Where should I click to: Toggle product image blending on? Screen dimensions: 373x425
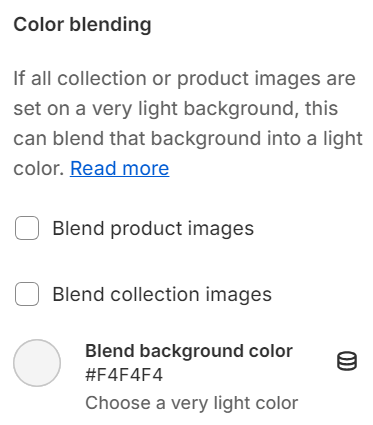pyautogui.click(x=27, y=228)
